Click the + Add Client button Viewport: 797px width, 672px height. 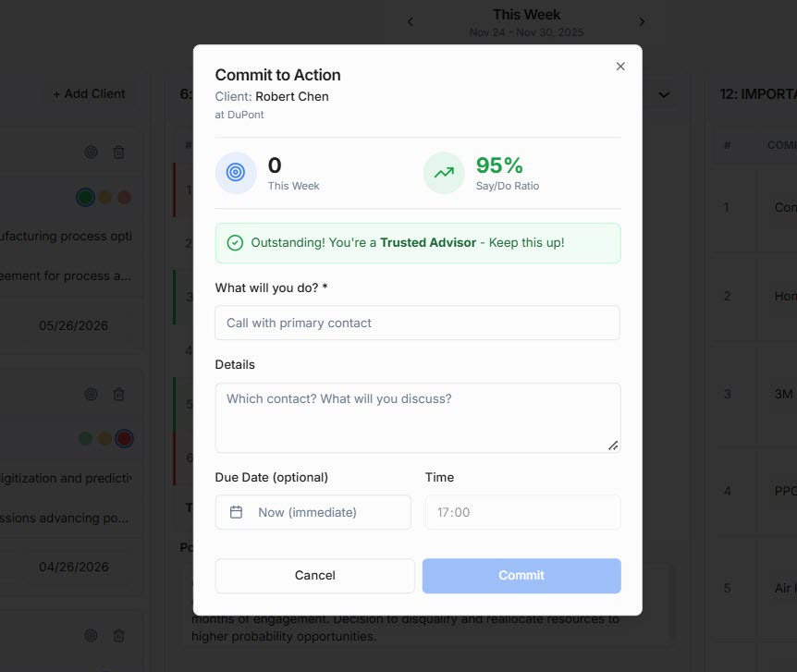click(89, 92)
